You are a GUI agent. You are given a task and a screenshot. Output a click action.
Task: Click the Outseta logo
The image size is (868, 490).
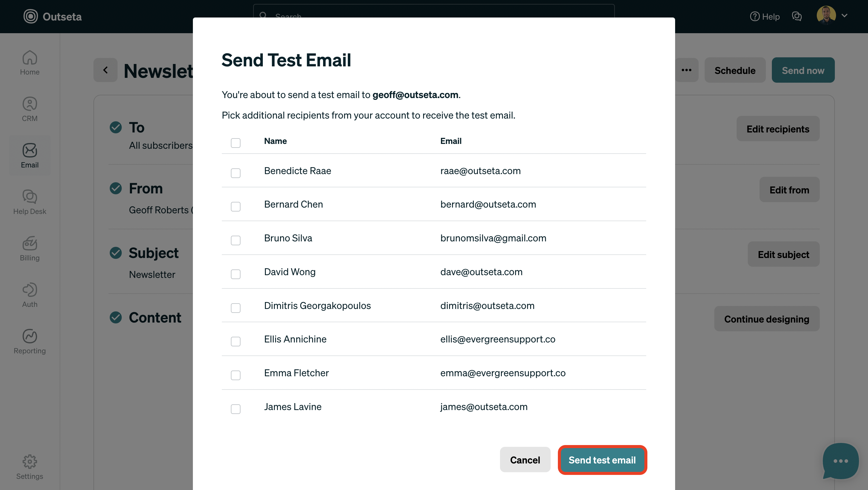52,16
